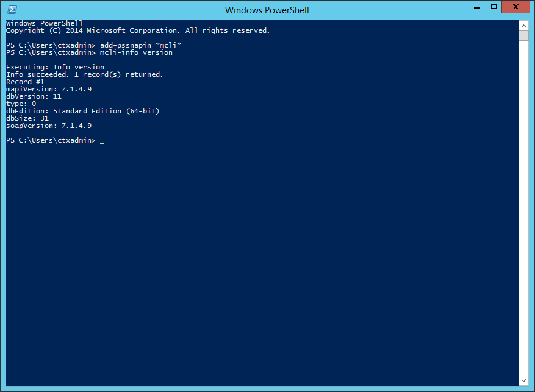Click the soapVersion: 7.1.4.9 output line

(x=49, y=126)
